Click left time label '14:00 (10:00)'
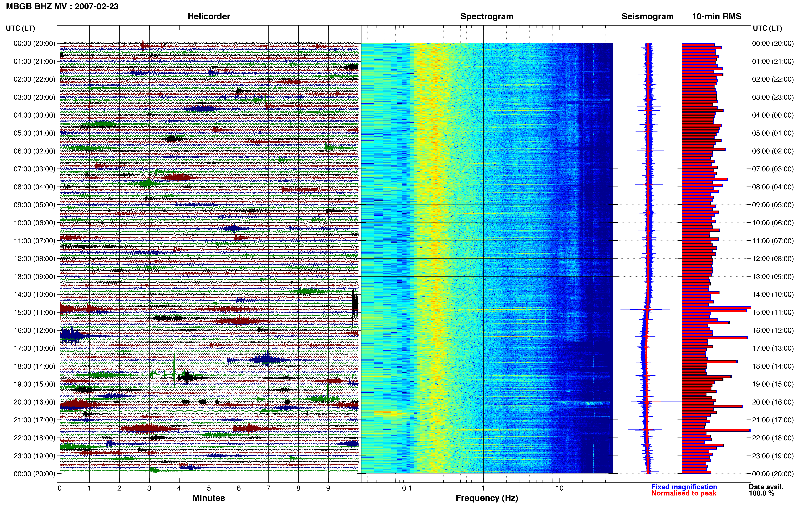812x508 pixels. [34, 295]
